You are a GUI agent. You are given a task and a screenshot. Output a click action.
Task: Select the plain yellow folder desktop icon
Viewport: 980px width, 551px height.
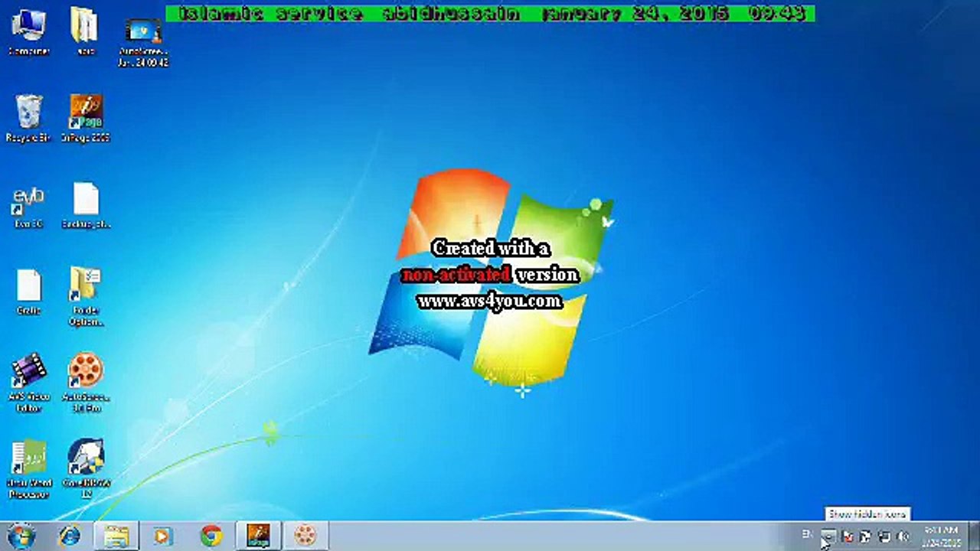tap(85, 32)
